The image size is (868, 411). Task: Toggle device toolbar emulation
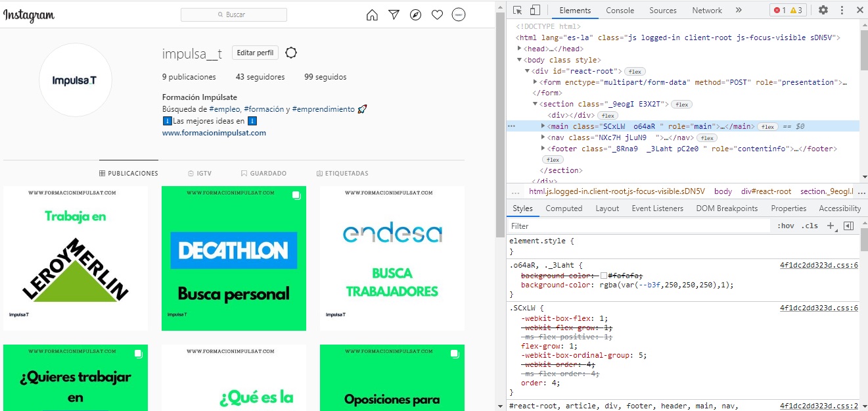535,11
